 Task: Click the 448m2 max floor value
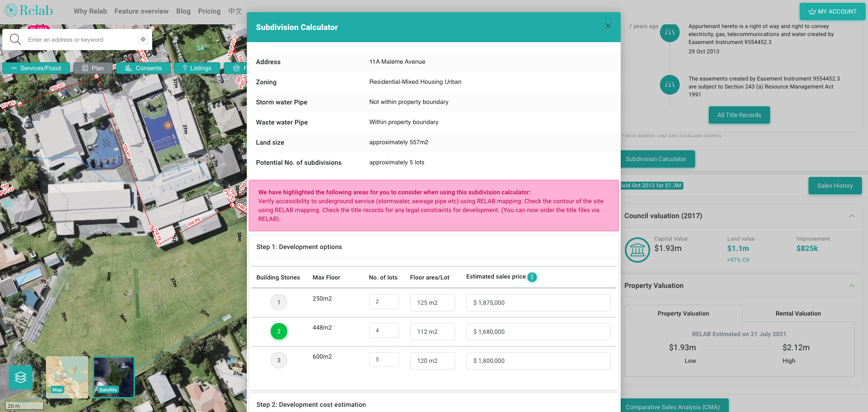tap(322, 328)
